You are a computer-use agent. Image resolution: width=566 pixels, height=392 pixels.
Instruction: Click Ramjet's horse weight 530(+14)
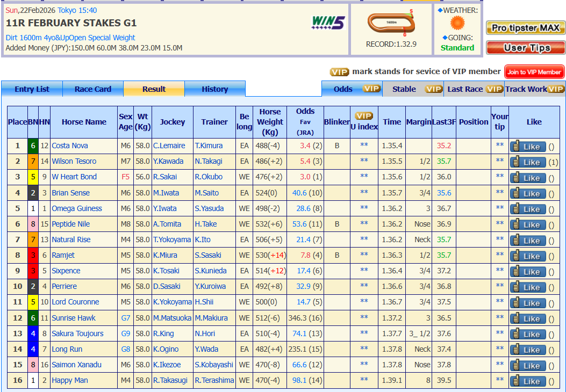click(270, 255)
